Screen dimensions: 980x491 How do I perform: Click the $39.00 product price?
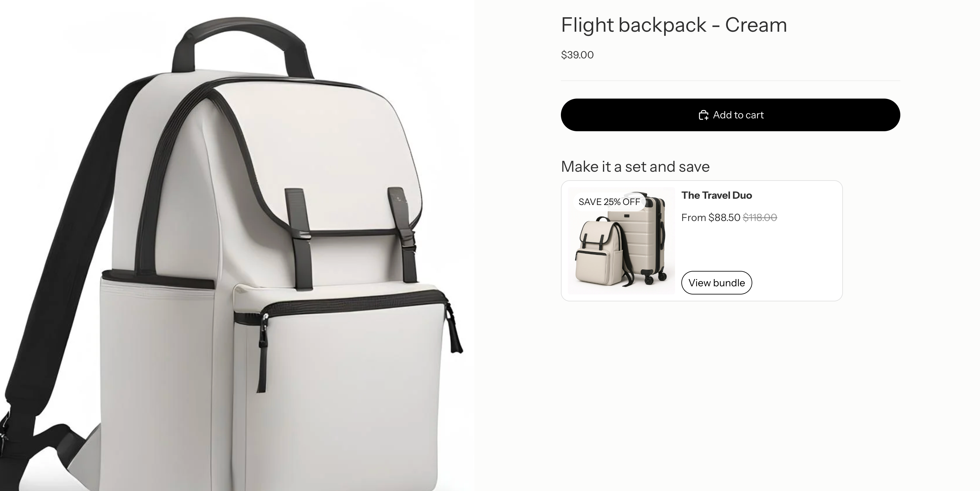pos(577,55)
